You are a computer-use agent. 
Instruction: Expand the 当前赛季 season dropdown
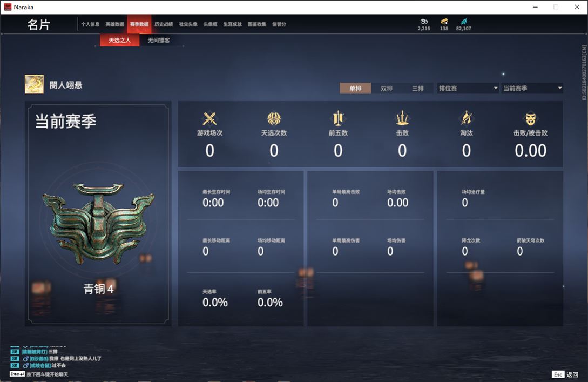coord(532,88)
